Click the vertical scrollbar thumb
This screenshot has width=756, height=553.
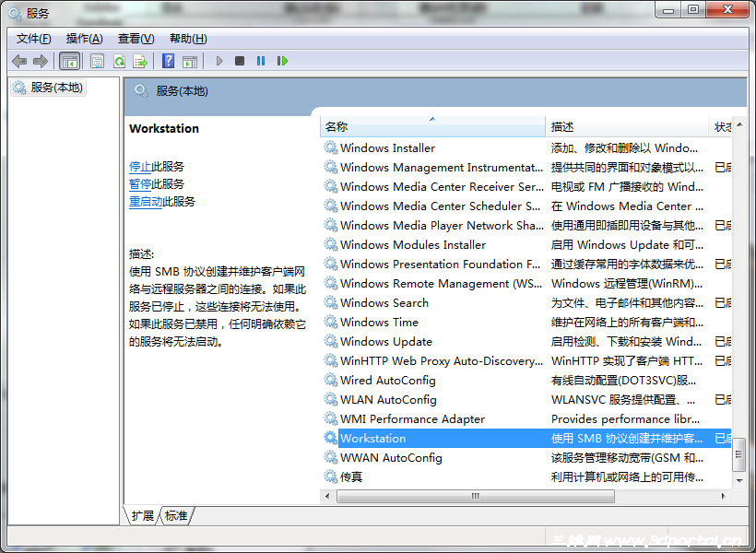point(739,454)
